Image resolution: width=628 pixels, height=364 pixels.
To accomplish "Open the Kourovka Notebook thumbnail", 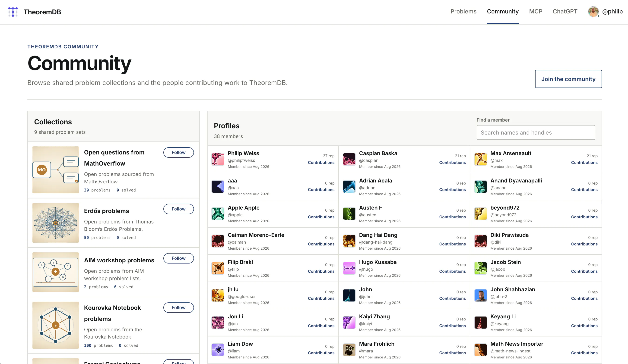I will click(x=56, y=325).
